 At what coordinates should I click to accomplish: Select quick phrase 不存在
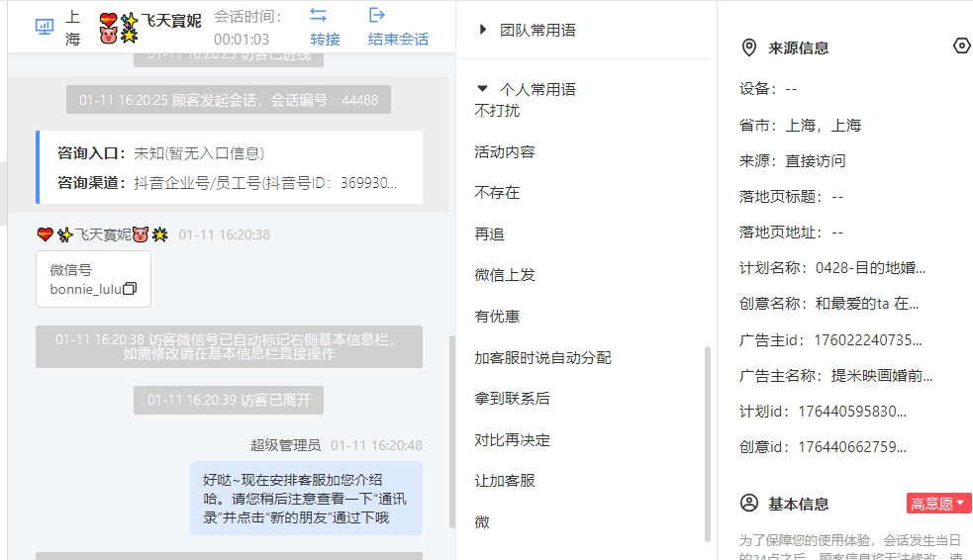point(497,193)
